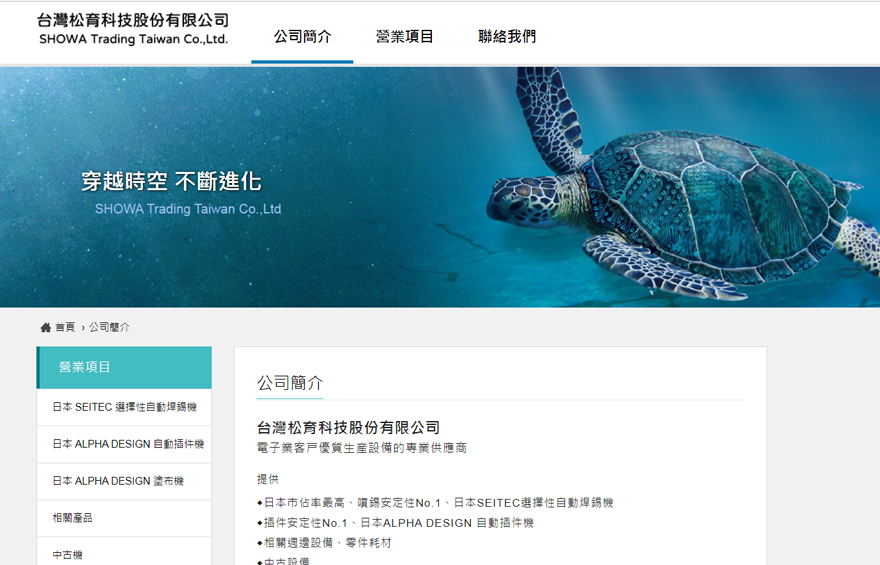Select 相關產品 in sidebar

click(124, 518)
